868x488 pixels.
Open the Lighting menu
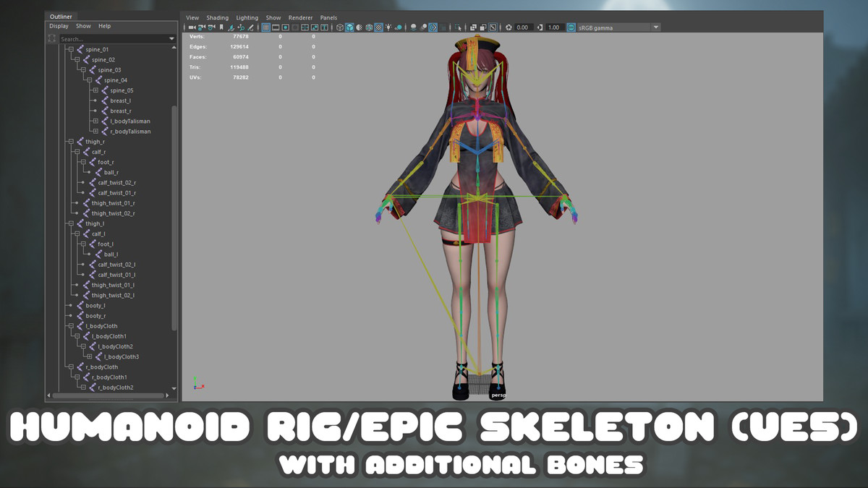click(x=247, y=17)
